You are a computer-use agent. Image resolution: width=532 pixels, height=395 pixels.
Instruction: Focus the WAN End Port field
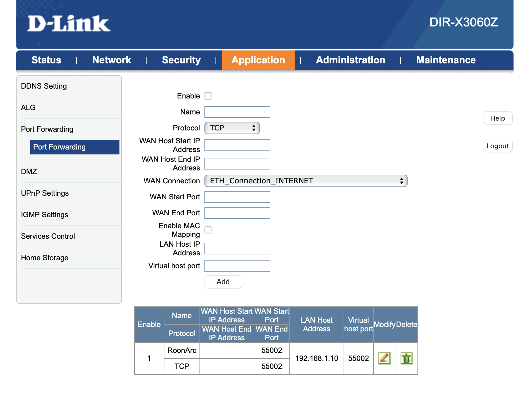[x=237, y=213]
